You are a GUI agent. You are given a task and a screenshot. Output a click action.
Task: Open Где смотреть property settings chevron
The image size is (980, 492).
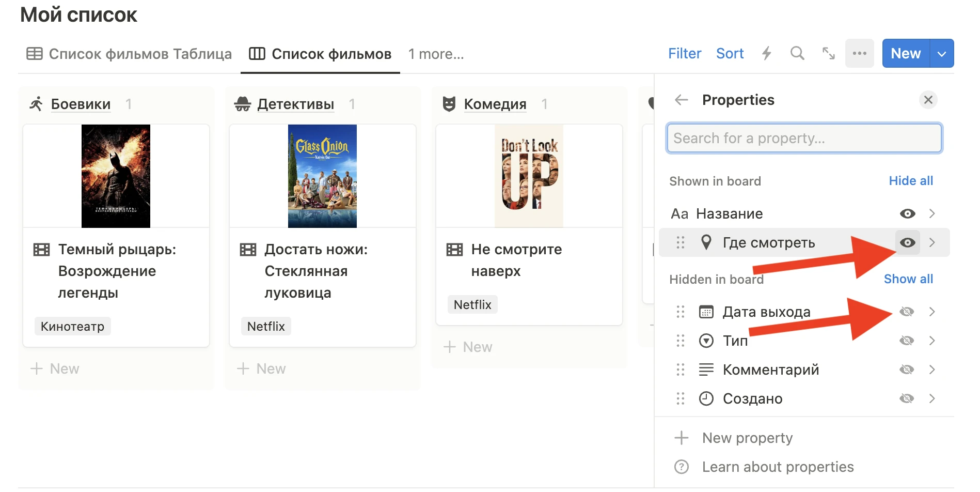(x=932, y=242)
